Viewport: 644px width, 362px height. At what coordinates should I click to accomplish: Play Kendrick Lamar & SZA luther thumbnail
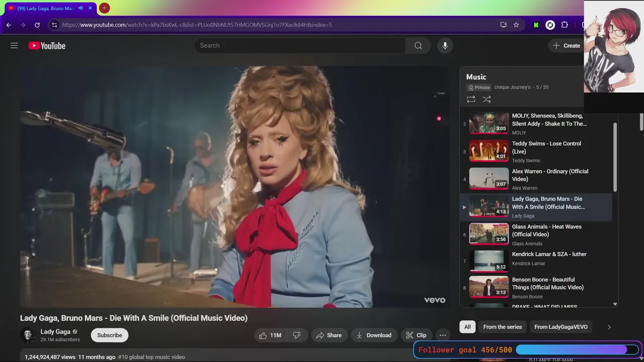click(489, 261)
